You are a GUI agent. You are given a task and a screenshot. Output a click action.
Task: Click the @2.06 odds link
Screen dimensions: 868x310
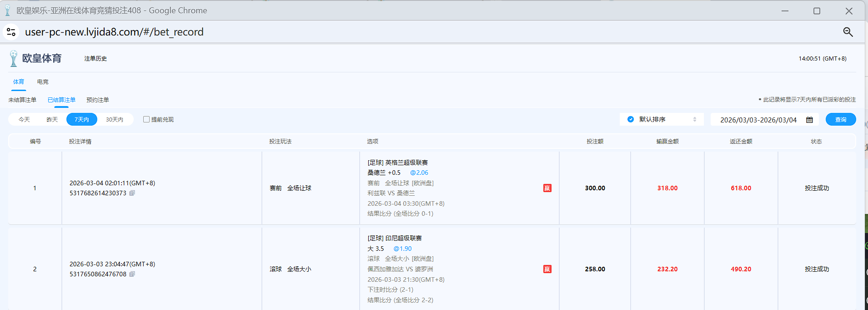[x=419, y=173]
